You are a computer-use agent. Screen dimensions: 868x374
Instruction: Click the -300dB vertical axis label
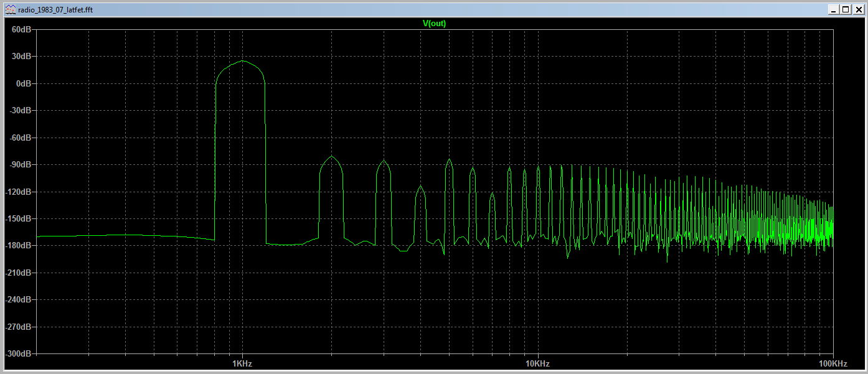18,353
